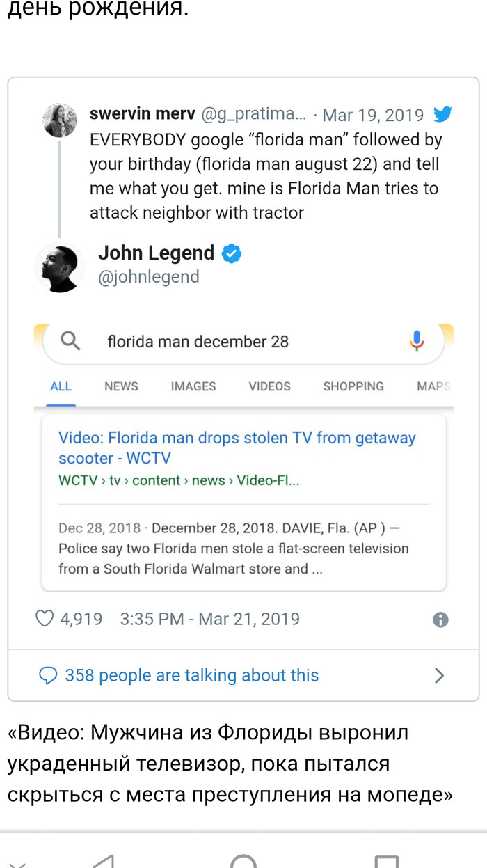This screenshot has height=868, width=487.
Task: Open swervin merv's profile avatar
Action: point(60,120)
